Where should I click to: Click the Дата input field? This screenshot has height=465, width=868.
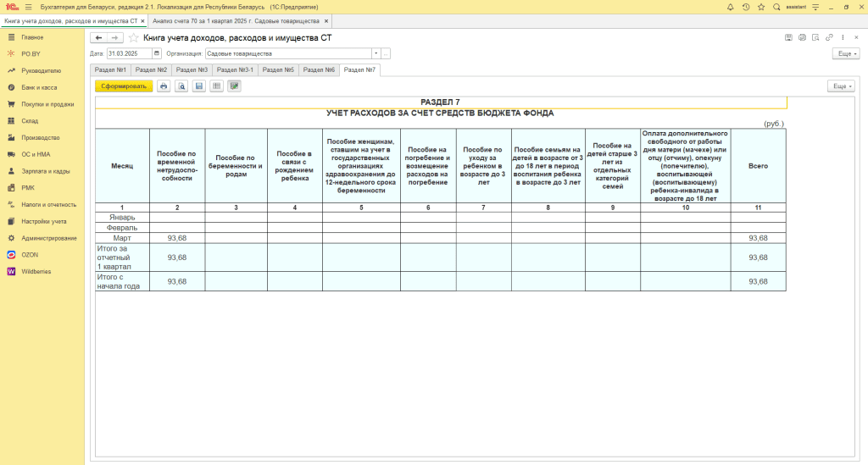129,53
